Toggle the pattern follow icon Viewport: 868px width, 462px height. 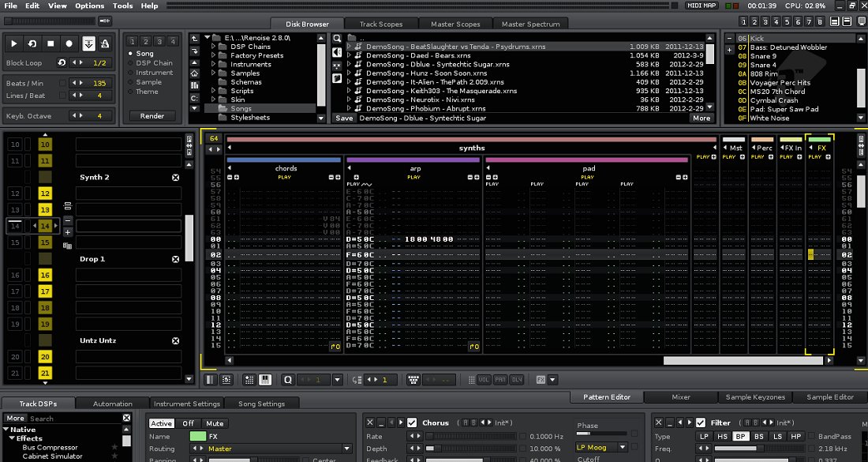88,43
